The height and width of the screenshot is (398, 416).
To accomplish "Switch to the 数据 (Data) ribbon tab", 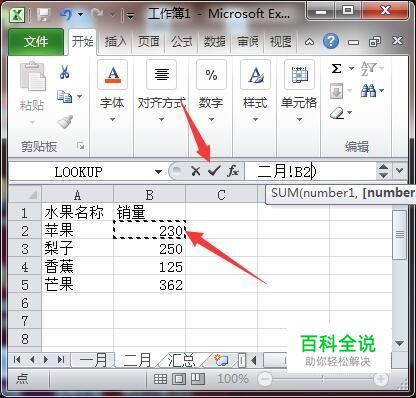I will (x=215, y=42).
